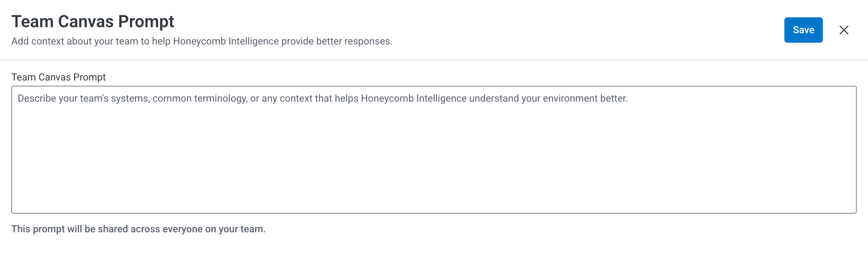The height and width of the screenshot is (257, 868).
Task: Click the note 'This prompt will be shared'
Action: coord(138,229)
